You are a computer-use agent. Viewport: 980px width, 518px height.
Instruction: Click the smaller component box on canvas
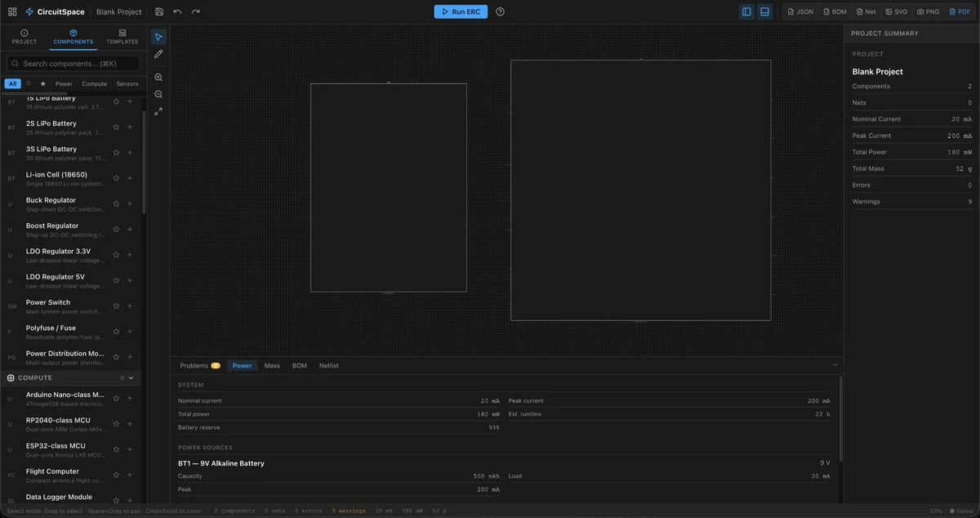click(x=389, y=187)
